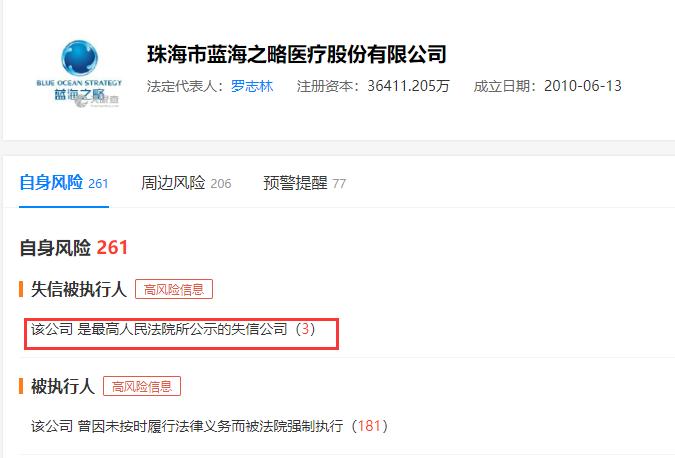Click the Blue Ocean Strategy company logo
The image size is (675, 458).
(79, 73)
